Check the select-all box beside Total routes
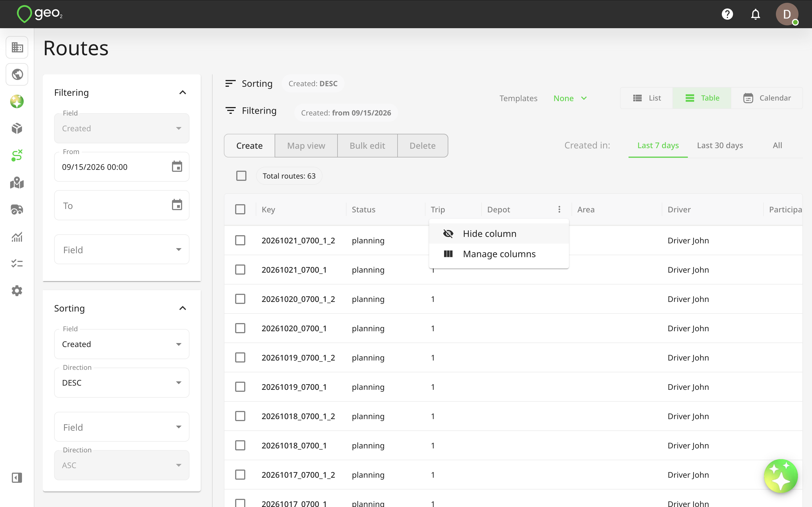The image size is (812, 507). tap(241, 176)
